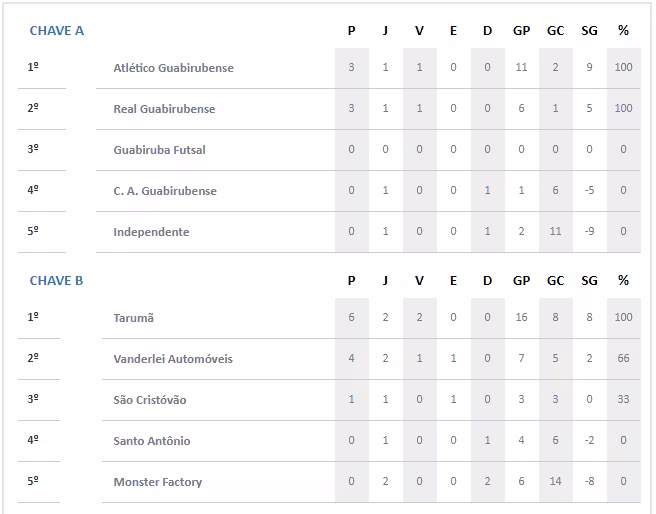
Task: Click the Santo Antônio team name
Action: (x=152, y=441)
